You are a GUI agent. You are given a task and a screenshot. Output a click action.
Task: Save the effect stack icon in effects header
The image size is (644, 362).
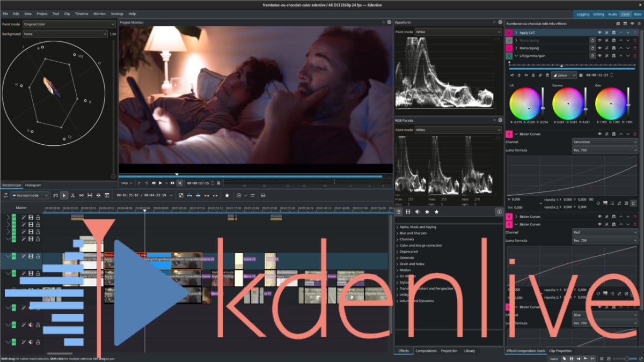618,24
